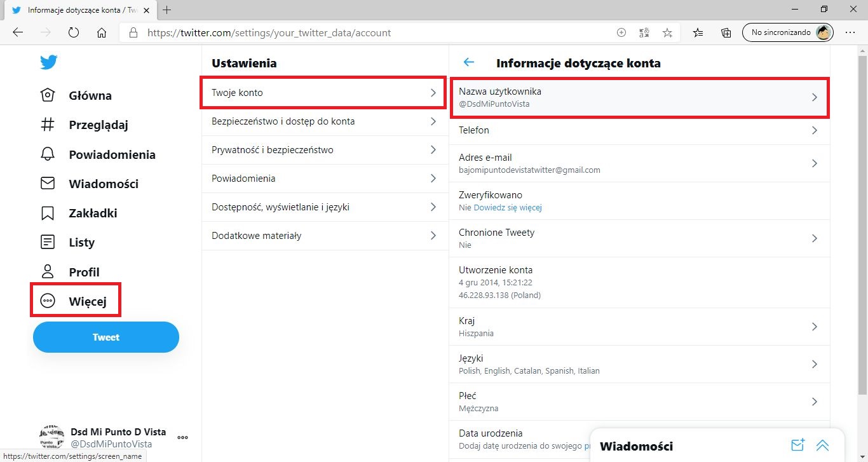Open Języki row chevron
This screenshot has width=868, height=462.
pyautogui.click(x=815, y=364)
